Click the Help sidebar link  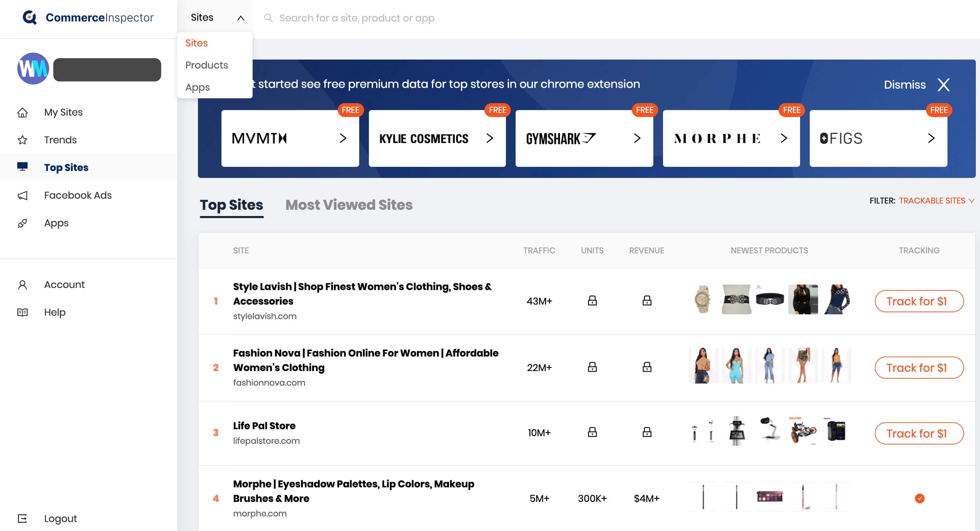tap(55, 312)
